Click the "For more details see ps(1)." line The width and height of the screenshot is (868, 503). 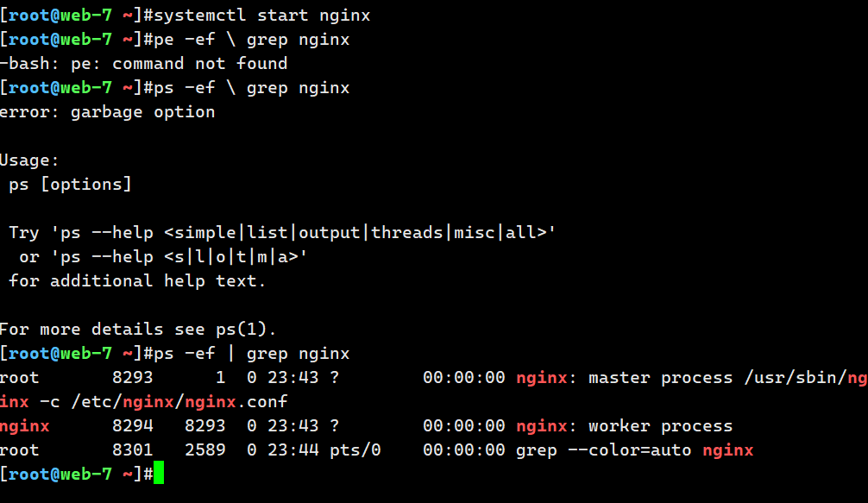(x=137, y=330)
